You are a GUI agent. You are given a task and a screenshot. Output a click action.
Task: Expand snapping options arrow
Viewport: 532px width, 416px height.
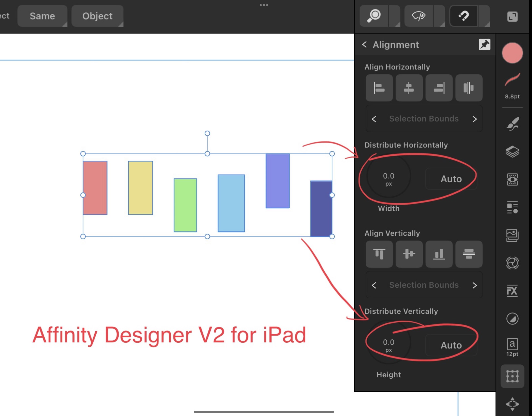484,16
